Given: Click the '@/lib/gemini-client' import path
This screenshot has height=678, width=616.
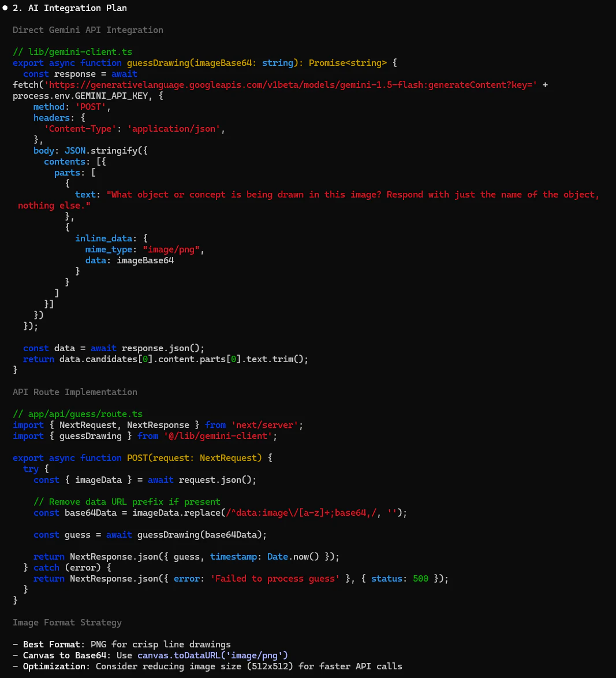Looking at the screenshot, I should [x=218, y=436].
